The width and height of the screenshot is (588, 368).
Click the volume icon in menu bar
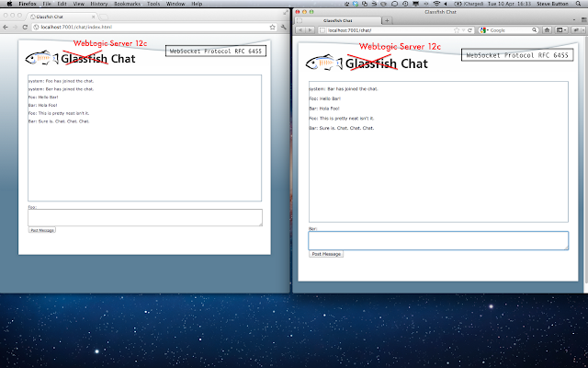446,4
